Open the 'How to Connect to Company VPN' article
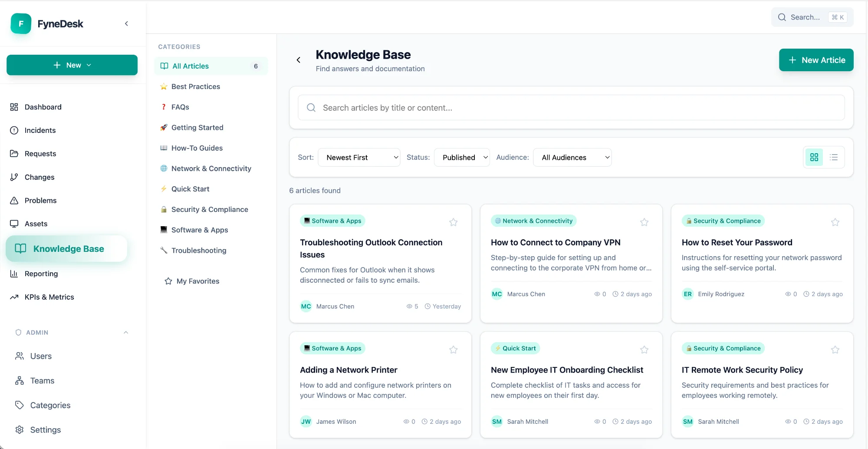Screen dimensions: 868x449 coord(555,242)
